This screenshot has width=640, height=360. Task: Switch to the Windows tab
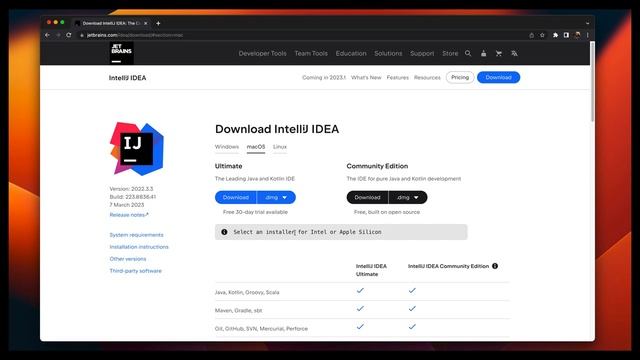click(227, 147)
